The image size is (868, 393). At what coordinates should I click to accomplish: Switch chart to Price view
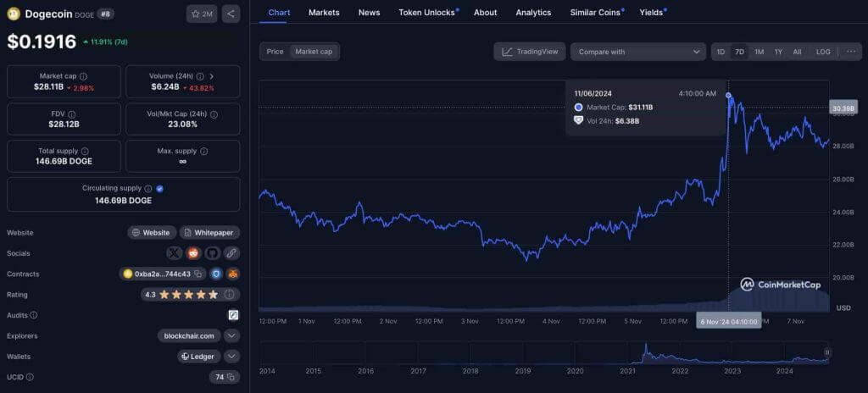[x=275, y=52]
